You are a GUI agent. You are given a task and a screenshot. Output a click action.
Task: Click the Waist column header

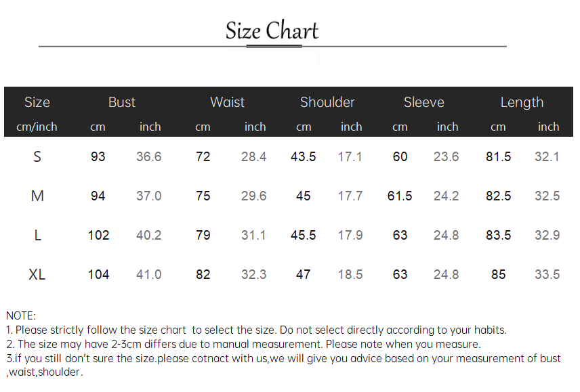227,102
